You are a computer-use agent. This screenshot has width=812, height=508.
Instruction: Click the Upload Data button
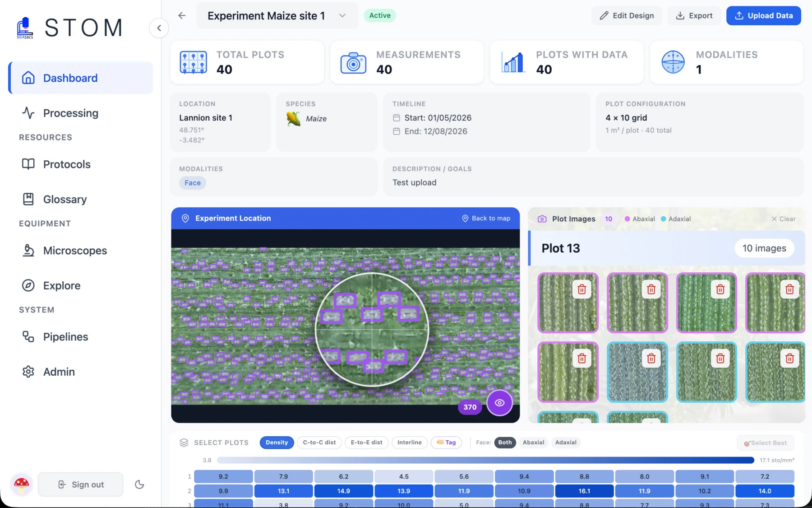click(763, 16)
